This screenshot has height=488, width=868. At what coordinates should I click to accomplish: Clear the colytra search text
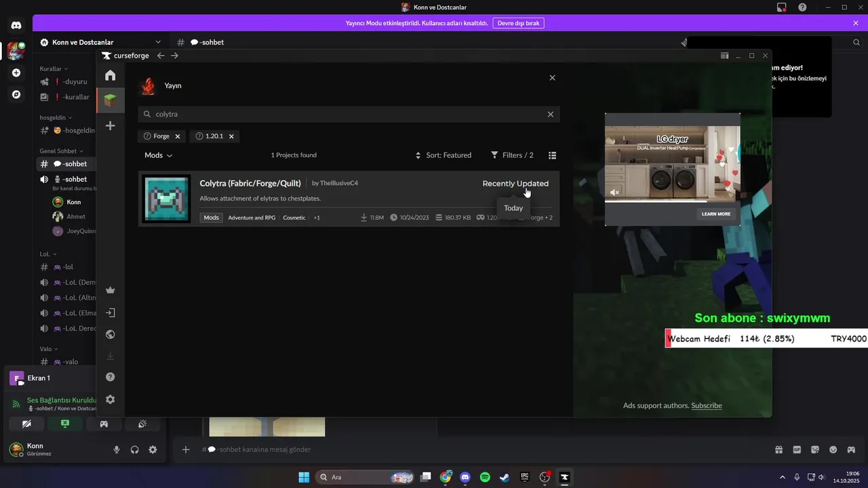coord(551,115)
